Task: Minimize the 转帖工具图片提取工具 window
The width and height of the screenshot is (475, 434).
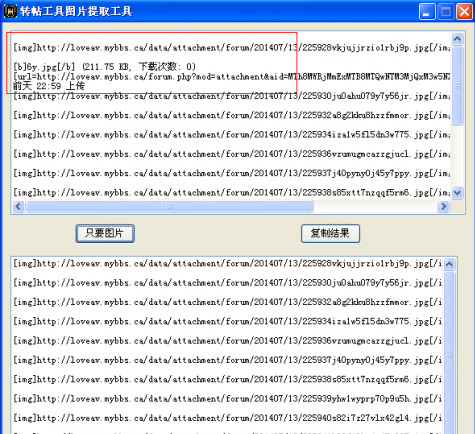Action: (427, 12)
